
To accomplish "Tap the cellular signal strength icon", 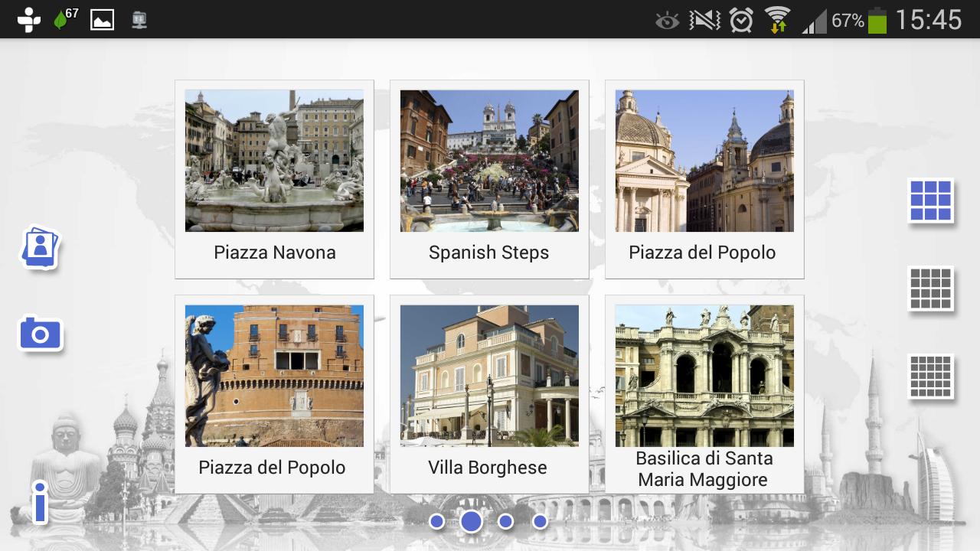I will (814, 21).
